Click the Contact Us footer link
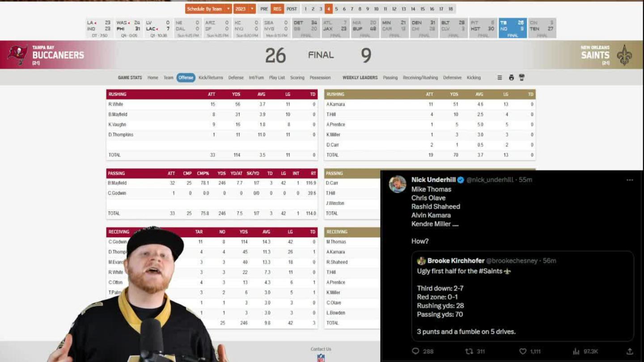 [321, 349]
